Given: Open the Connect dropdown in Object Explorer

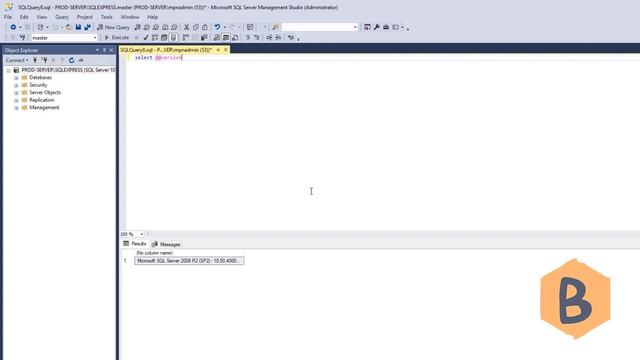Looking at the screenshot, I should 17,60.
